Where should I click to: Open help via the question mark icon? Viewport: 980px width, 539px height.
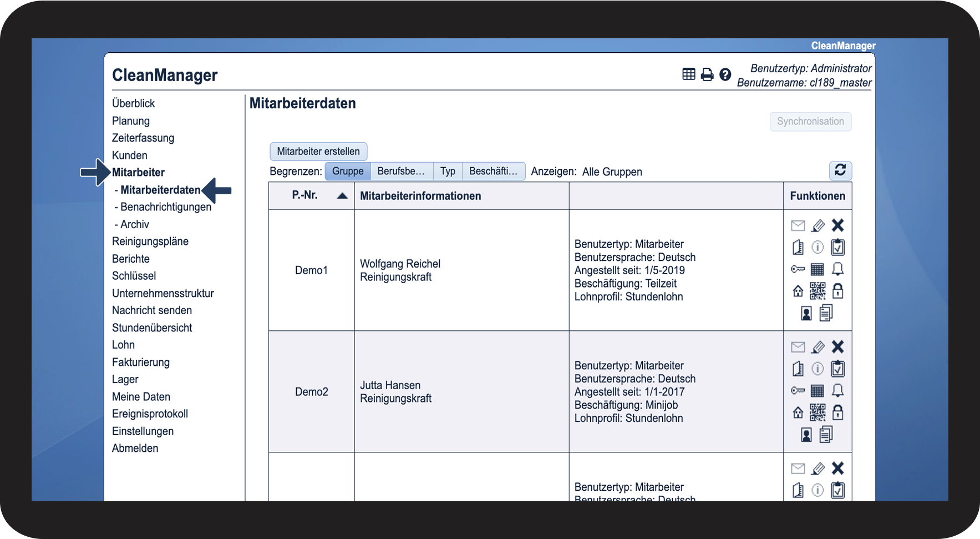click(725, 74)
